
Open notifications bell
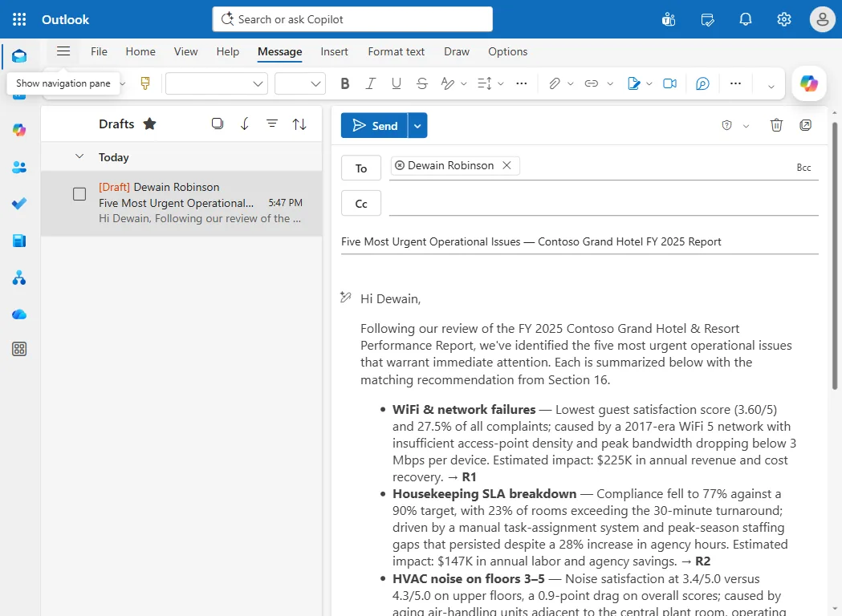coord(746,20)
